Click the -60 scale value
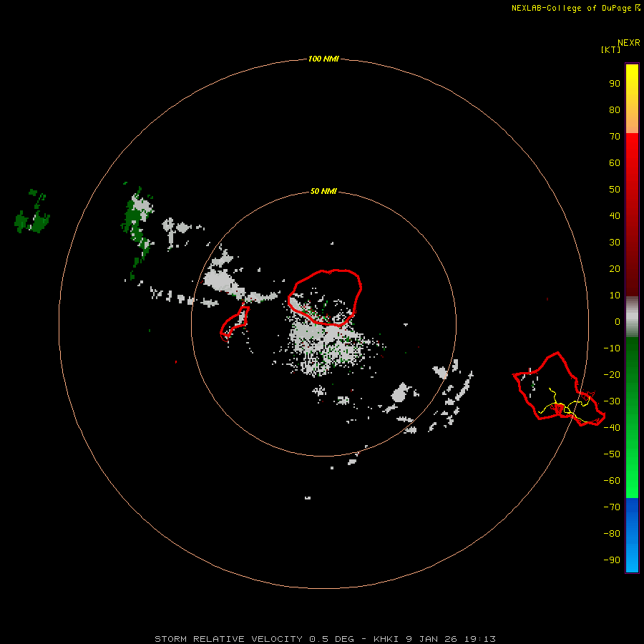Image resolution: width=644 pixels, height=644 pixels. tap(612, 481)
